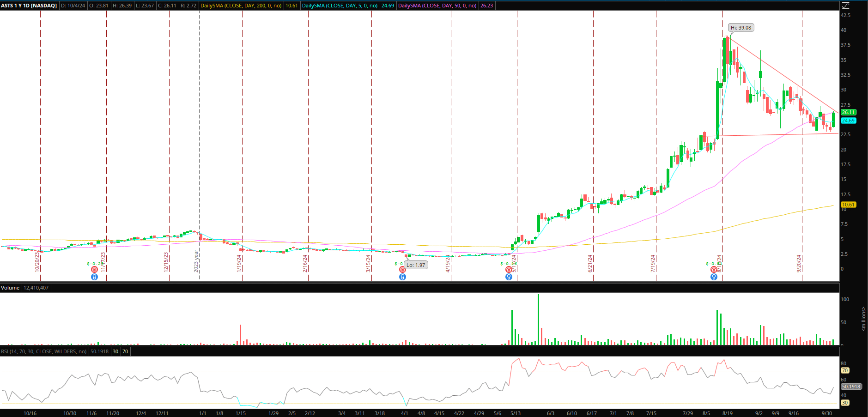Click the price axis auto-fit scale icon
868x417 pixels.
click(845, 6)
